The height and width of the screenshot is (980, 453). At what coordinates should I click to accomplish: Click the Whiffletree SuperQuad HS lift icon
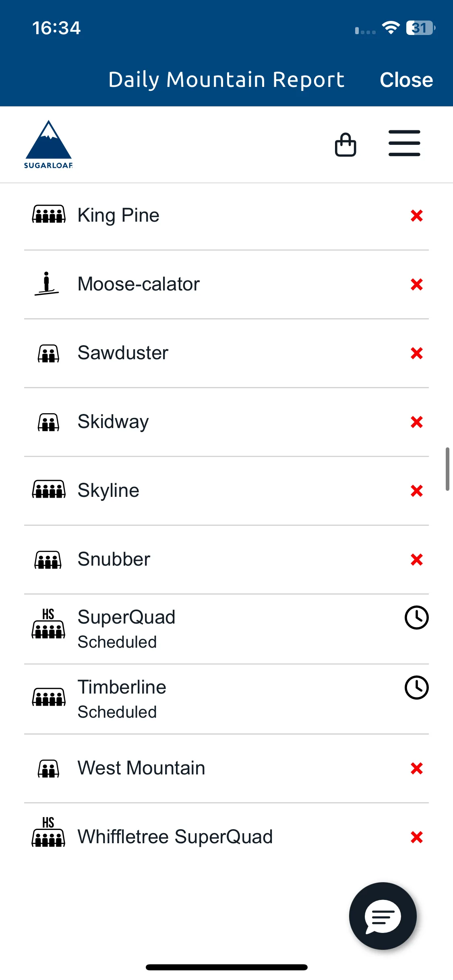pos(48,832)
